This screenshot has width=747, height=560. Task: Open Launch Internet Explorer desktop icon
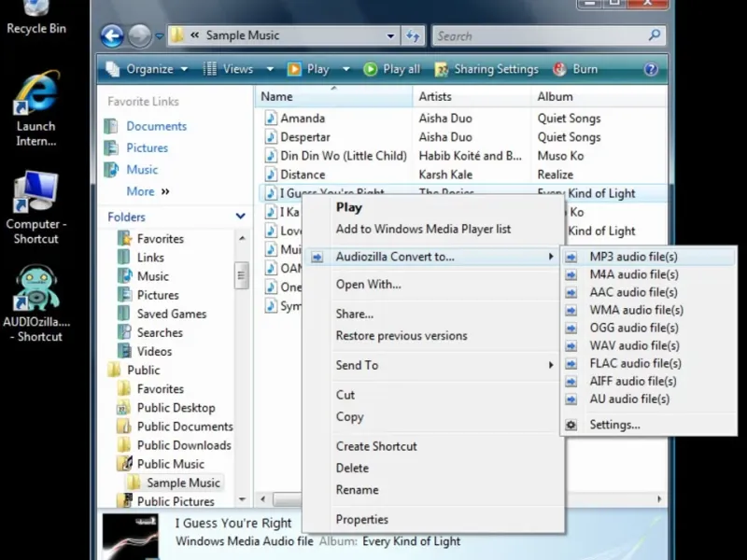(36, 108)
